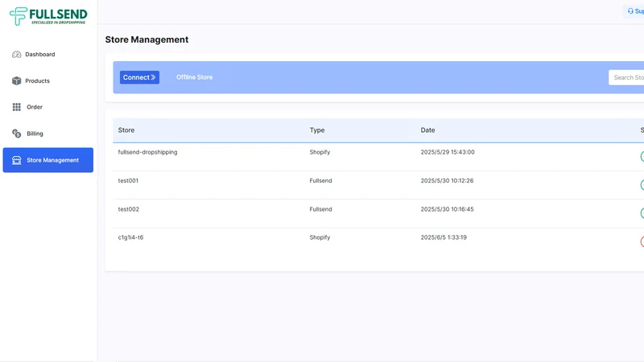The image size is (644, 362).
Task: Click the Date column header
Action: point(427,130)
